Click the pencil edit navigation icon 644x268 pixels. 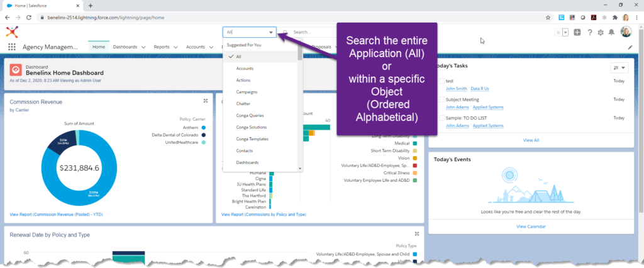(x=630, y=47)
